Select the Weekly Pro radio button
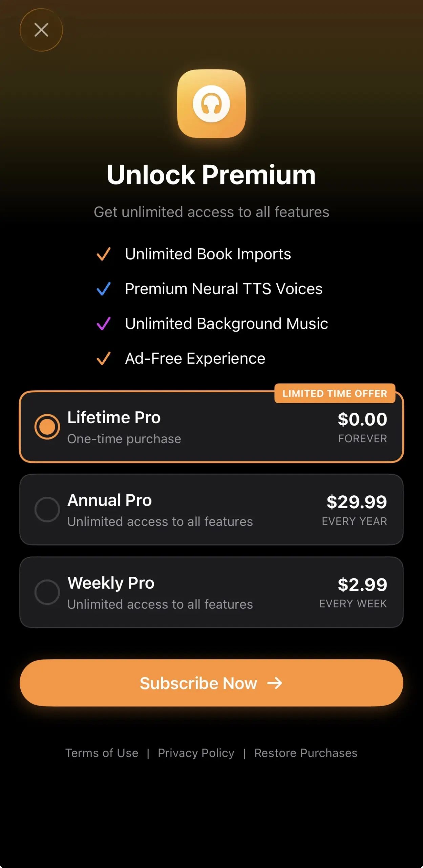The width and height of the screenshot is (423, 868). point(47,592)
